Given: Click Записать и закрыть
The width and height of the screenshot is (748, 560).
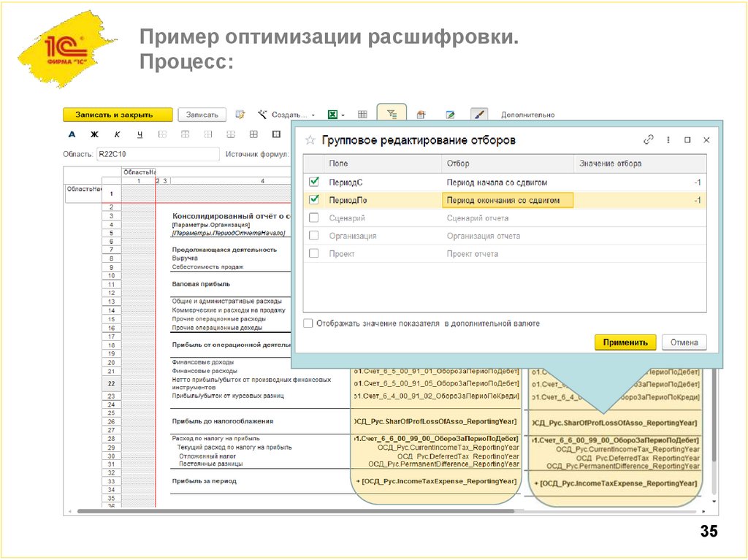Looking at the screenshot, I should [116, 115].
